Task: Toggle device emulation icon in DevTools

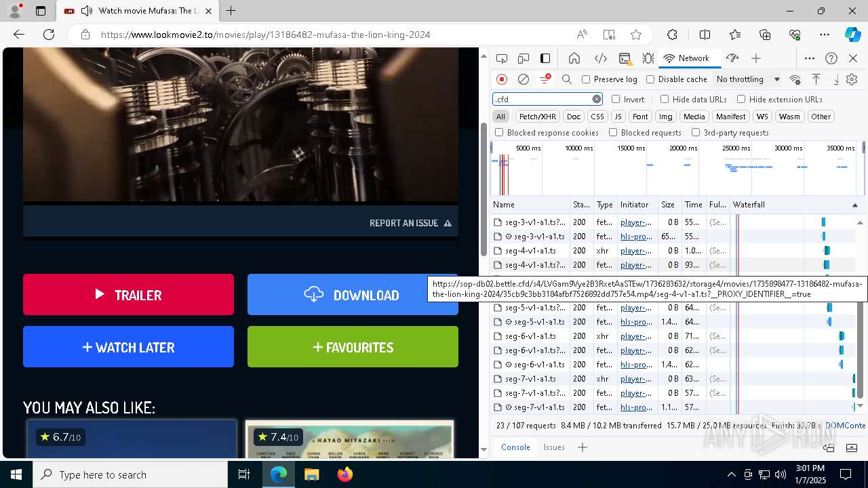Action: 524,58
